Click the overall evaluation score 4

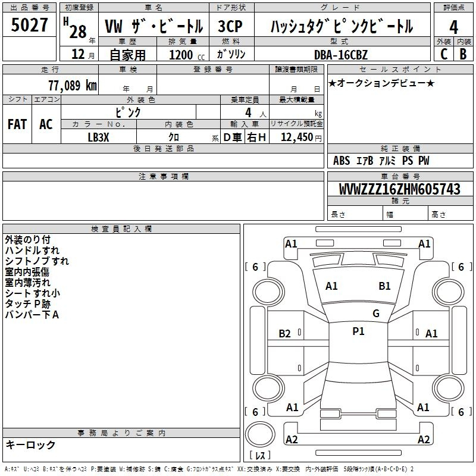tap(453, 27)
